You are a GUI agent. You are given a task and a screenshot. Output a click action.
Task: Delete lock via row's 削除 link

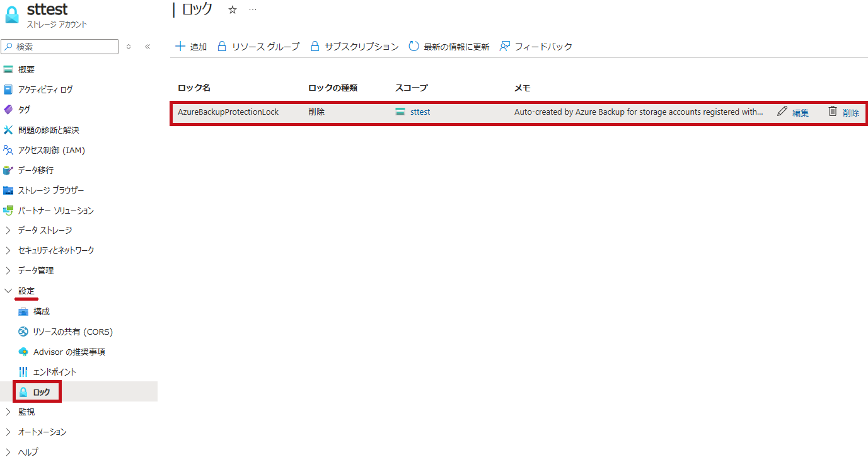coord(851,113)
